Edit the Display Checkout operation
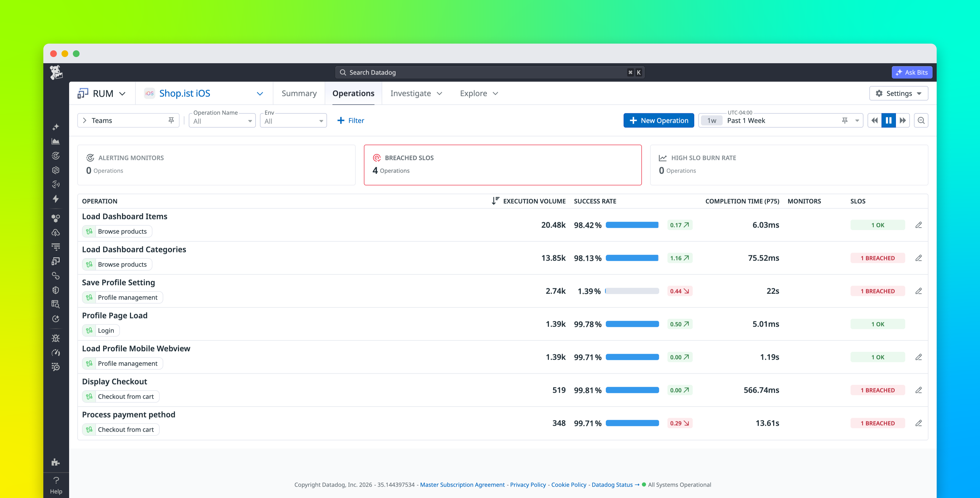 918,390
